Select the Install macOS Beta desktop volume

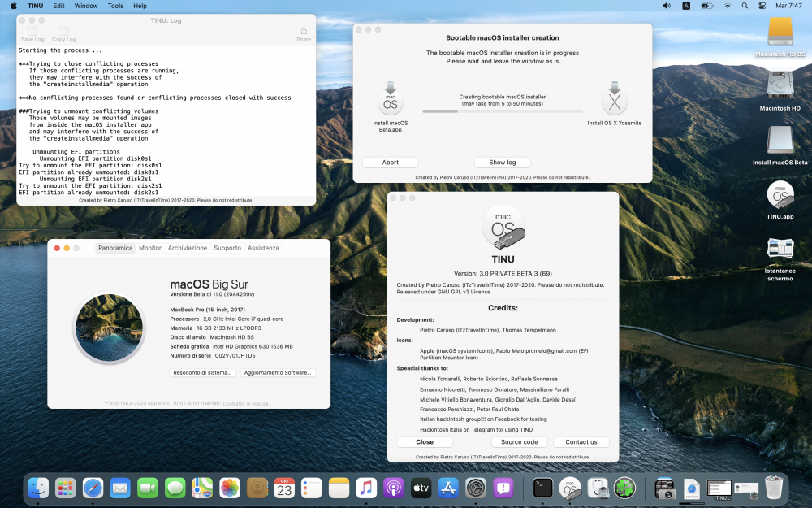tap(780, 140)
